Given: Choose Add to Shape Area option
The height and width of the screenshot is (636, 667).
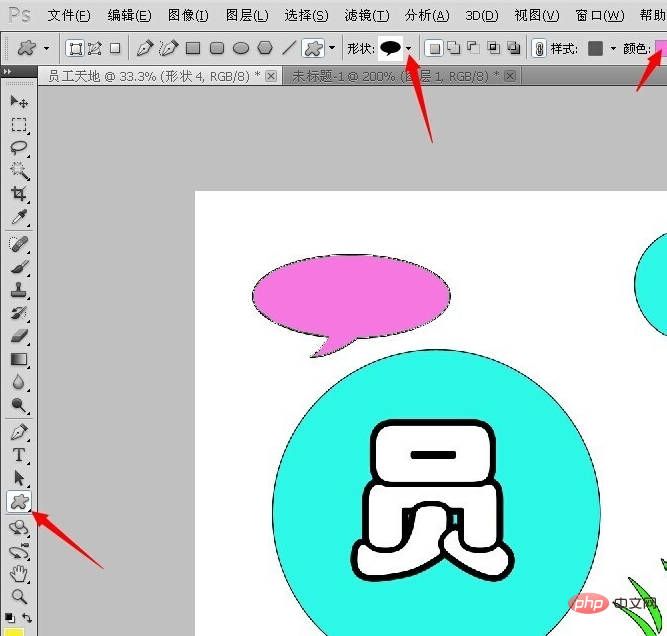Looking at the screenshot, I should pos(454,48).
